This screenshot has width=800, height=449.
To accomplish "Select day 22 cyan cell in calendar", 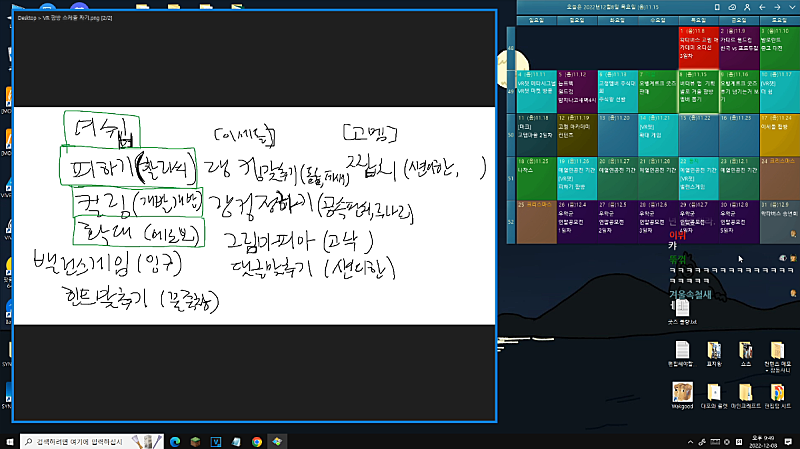I will [x=698, y=178].
